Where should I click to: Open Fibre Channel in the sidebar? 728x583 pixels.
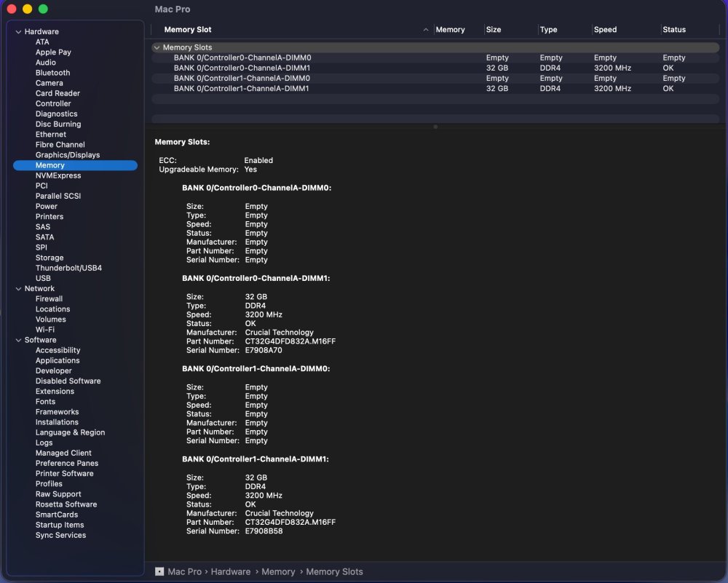(60, 145)
